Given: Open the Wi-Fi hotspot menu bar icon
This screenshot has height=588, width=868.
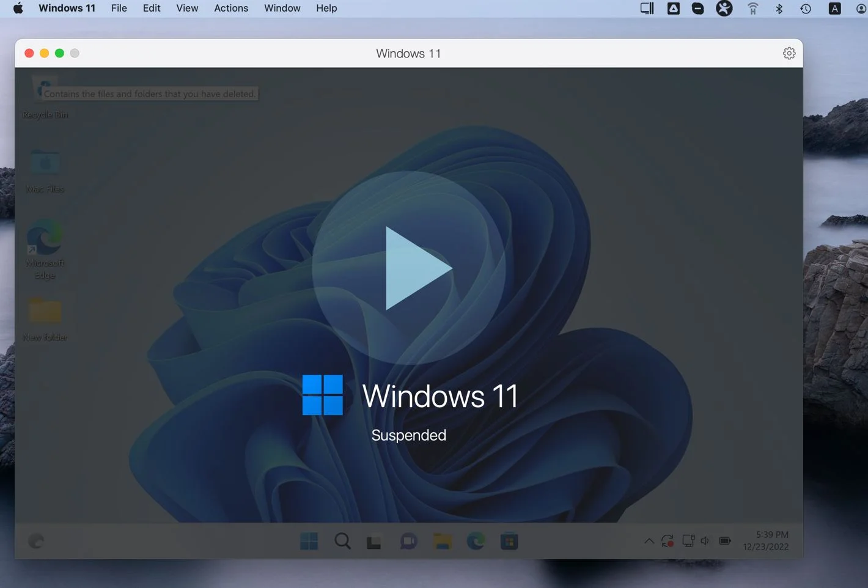Looking at the screenshot, I should (x=753, y=8).
